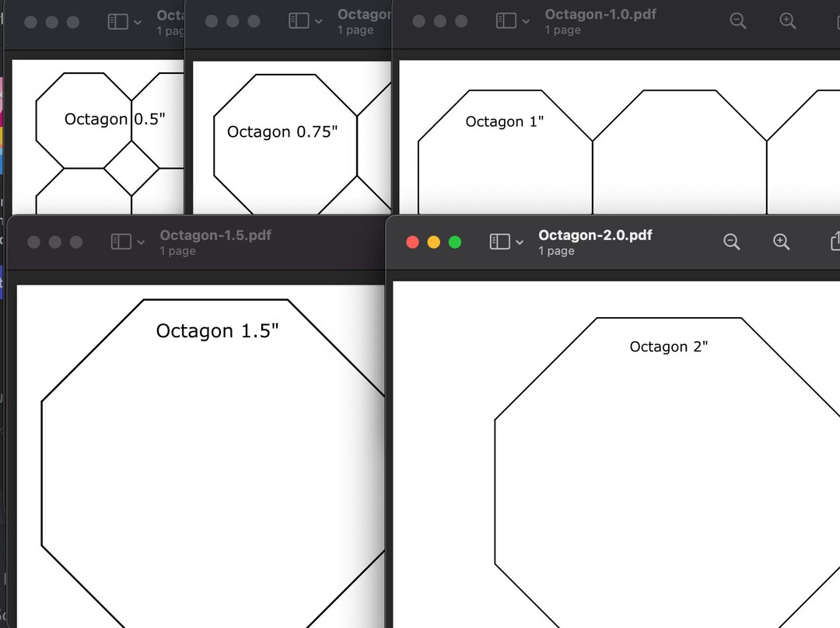Select the sidebar view icon in Octagon-1.0.pdf

click(506, 21)
